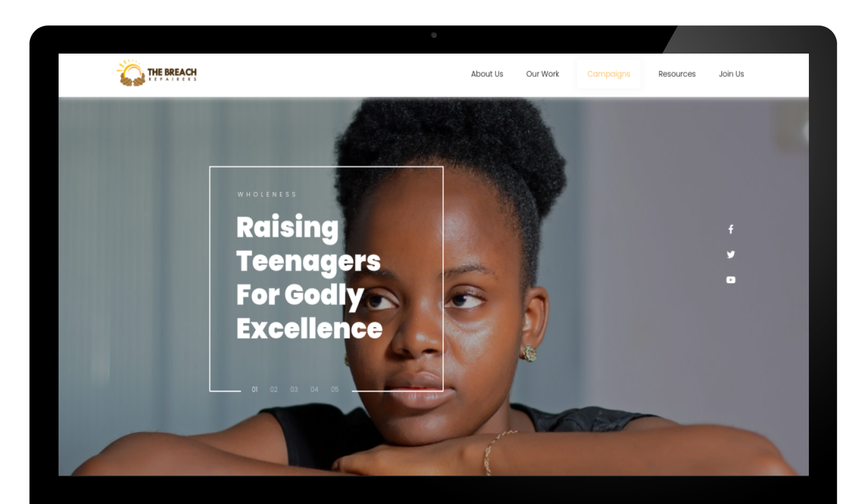The height and width of the screenshot is (504, 866).
Task: Go to slide 05 in slider pagination
Action: click(335, 389)
